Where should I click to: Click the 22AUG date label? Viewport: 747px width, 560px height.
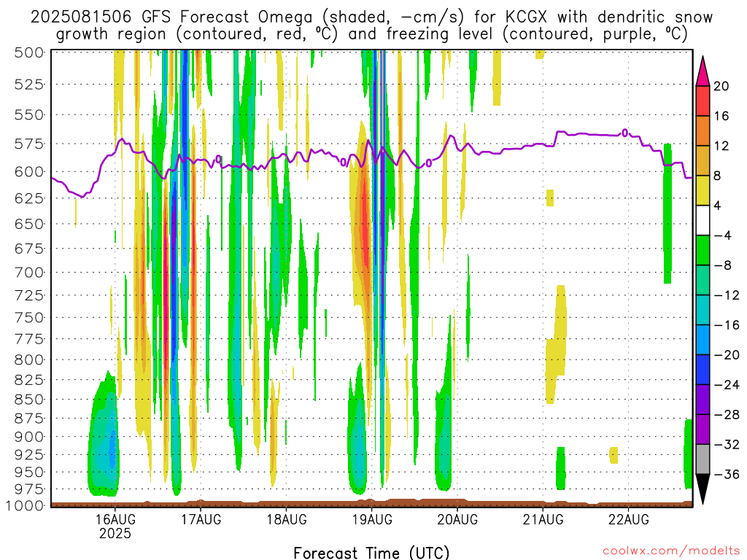pos(628,519)
